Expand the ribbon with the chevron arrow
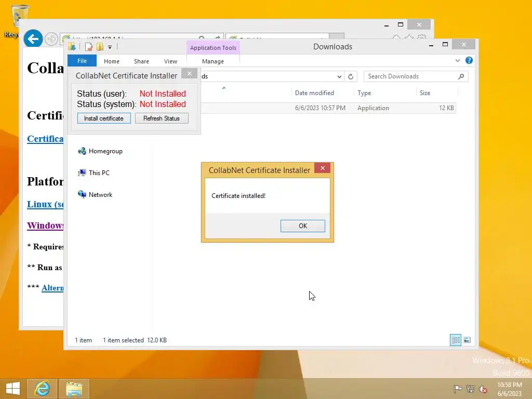The width and height of the screenshot is (532, 399). 457,60
